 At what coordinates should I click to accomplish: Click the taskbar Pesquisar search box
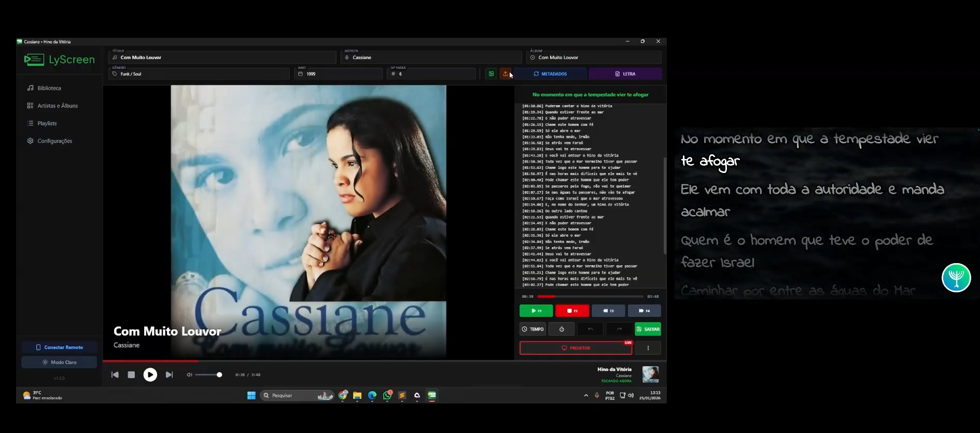tap(297, 396)
